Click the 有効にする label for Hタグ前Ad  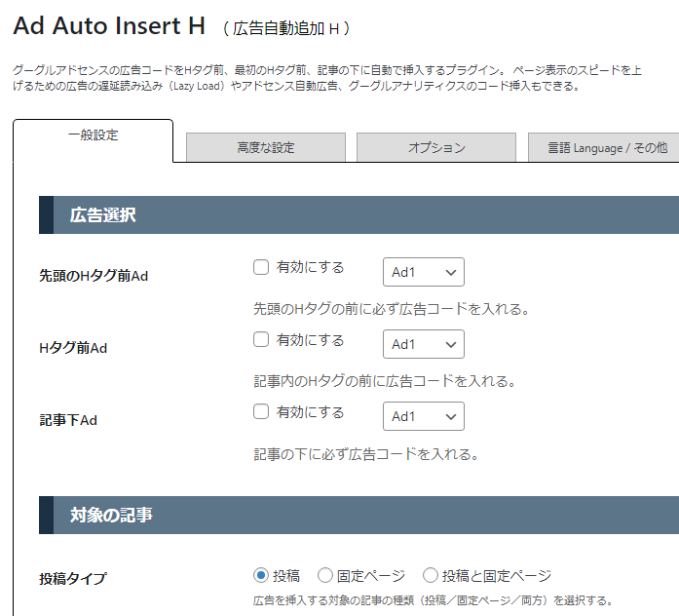pyautogui.click(x=311, y=340)
